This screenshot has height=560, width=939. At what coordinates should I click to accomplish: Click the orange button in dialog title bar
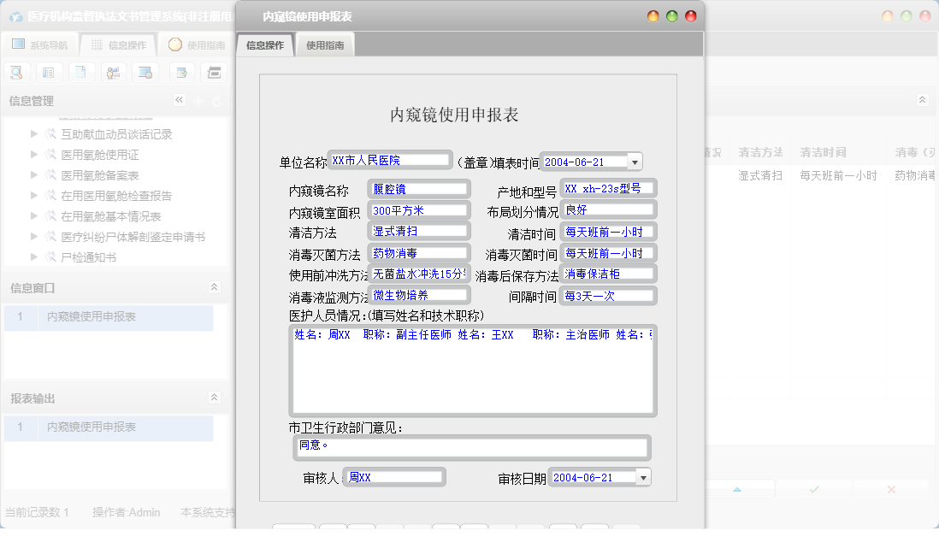pos(653,16)
